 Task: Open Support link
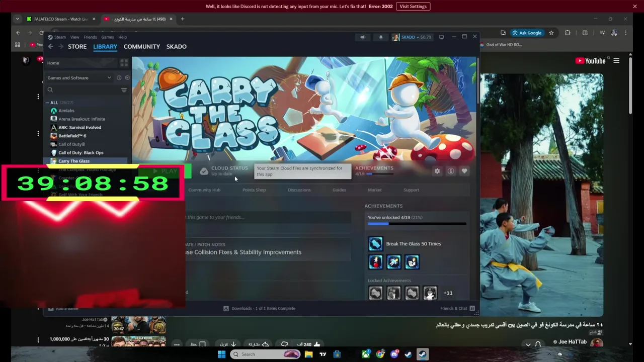pyautogui.click(x=411, y=190)
